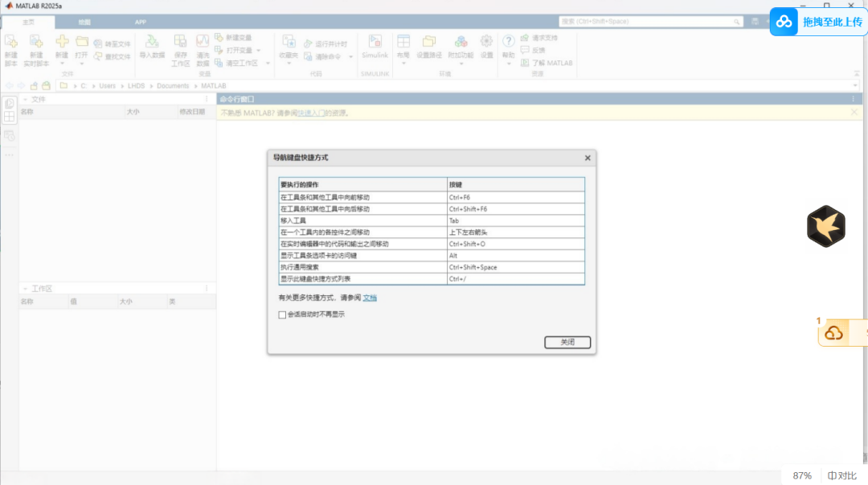Click the yellow plus 新建 icon
868x485 pixels.
click(62, 41)
